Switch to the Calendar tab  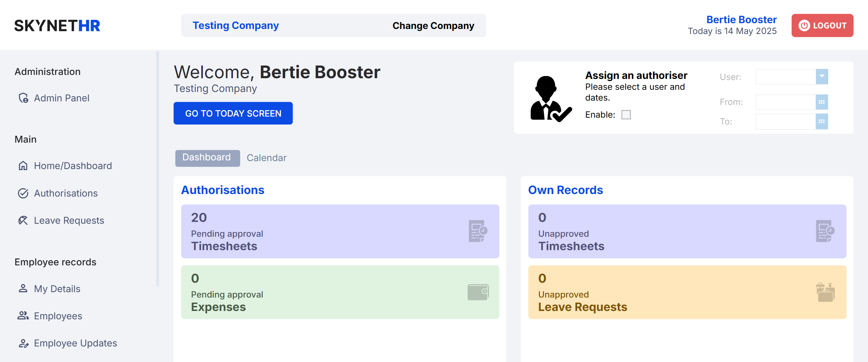pos(267,158)
